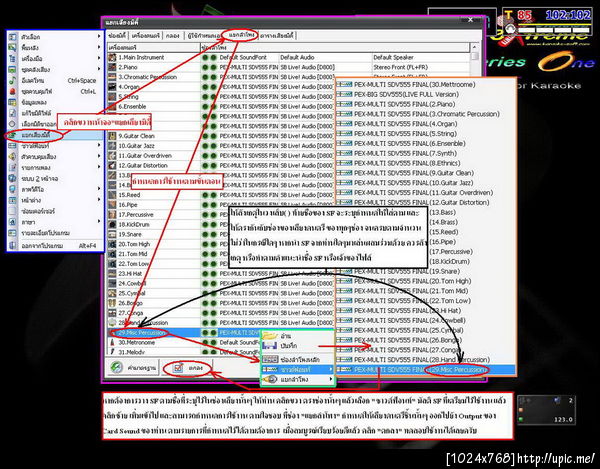The image size is (600, 469).
Task: Switch to the ช่องมิดี้ tab
Action: tap(117, 36)
